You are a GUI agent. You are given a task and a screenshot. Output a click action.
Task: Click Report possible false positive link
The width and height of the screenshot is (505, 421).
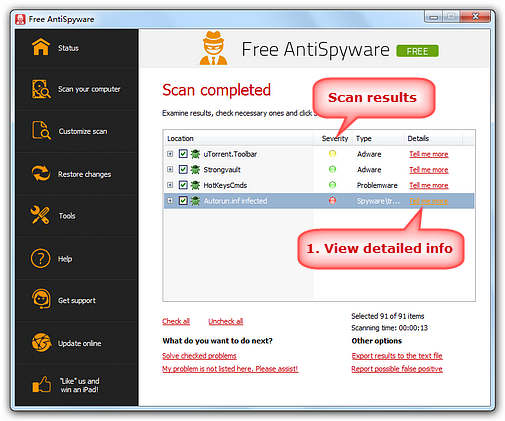pyautogui.click(x=397, y=369)
